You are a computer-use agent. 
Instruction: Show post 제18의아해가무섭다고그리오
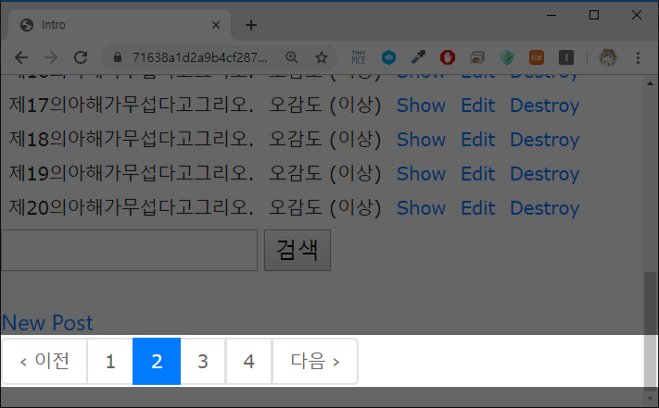point(421,140)
